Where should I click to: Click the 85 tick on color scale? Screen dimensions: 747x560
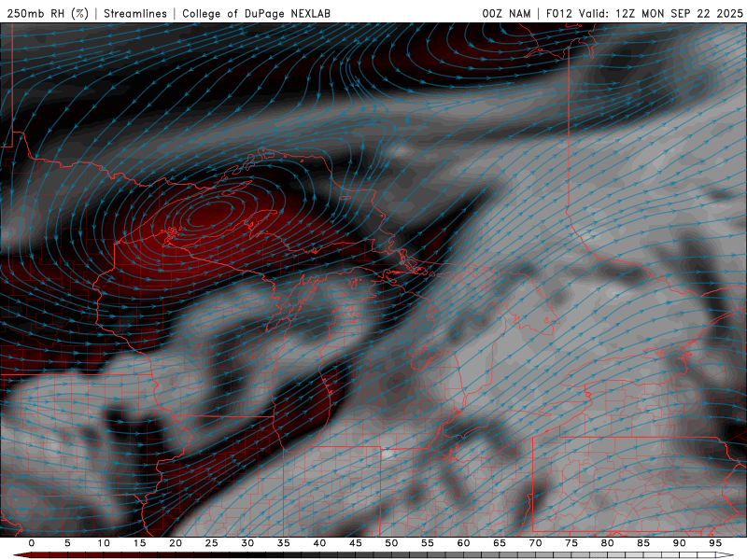click(x=643, y=543)
